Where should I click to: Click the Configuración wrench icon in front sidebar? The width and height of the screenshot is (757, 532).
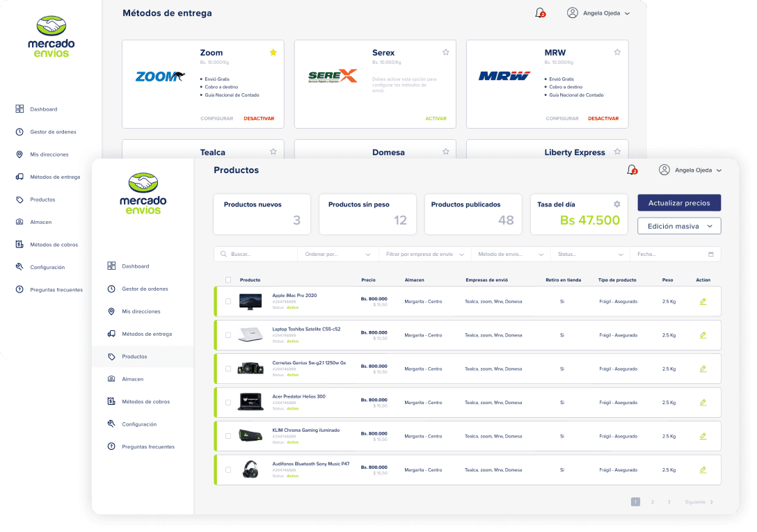click(111, 424)
